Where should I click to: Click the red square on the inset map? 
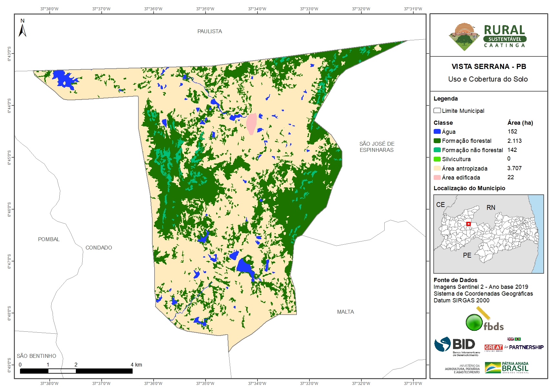point(468,224)
